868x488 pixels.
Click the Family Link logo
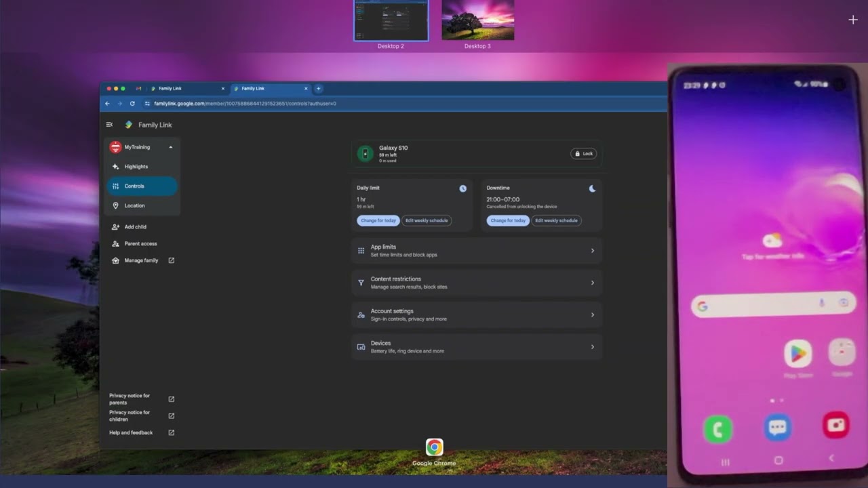pyautogui.click(x=129, y=125)
